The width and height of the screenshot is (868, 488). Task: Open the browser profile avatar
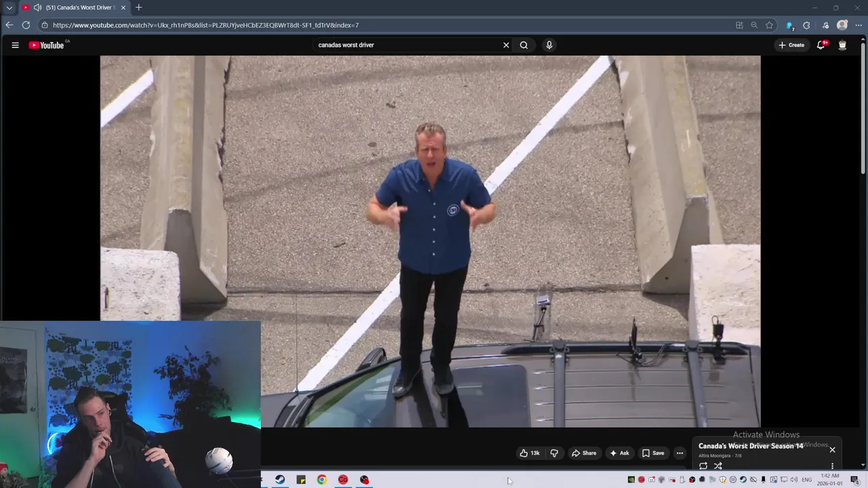click(x=842, y=25)
